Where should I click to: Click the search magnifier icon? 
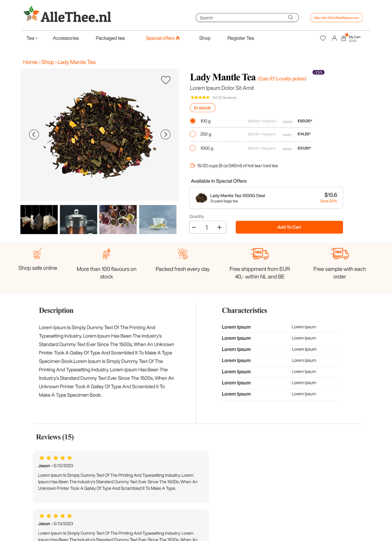pyautogui.click(x=290, y=17)
